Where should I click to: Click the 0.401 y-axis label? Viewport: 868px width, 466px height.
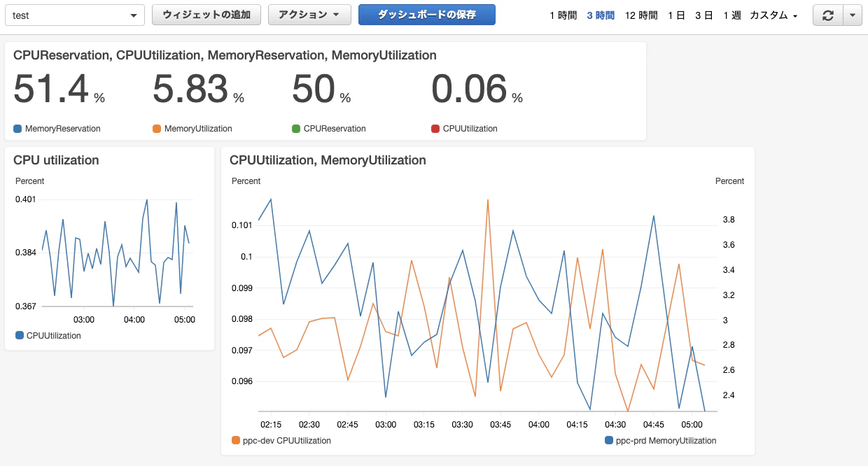click(26, 199)
